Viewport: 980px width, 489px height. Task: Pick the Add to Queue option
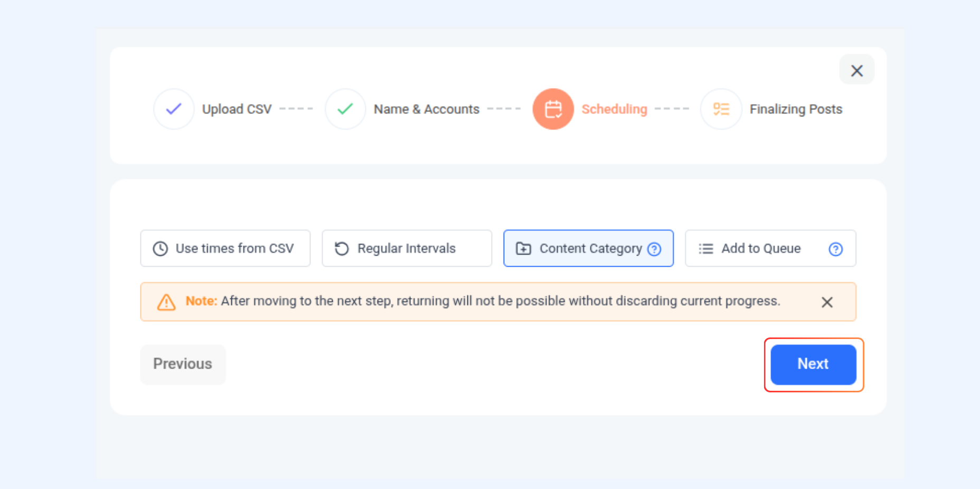tap(770, 248)
